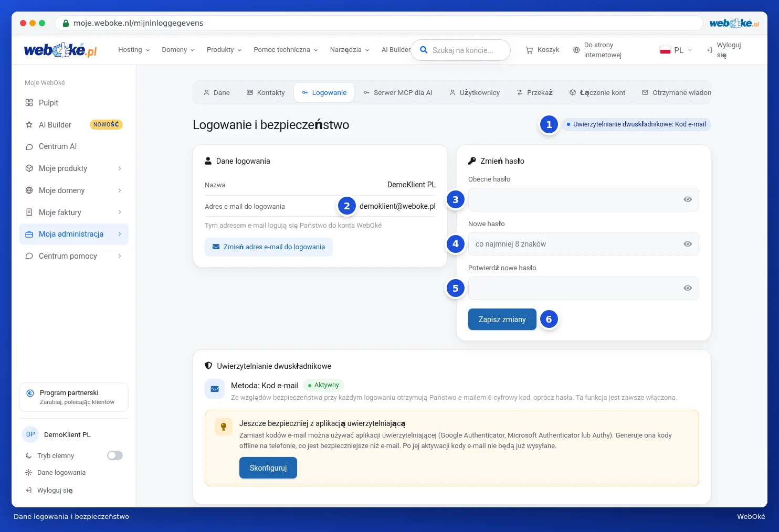Open the Produkty dropdown menu
The image size is (779, 532).
(224, 50)
